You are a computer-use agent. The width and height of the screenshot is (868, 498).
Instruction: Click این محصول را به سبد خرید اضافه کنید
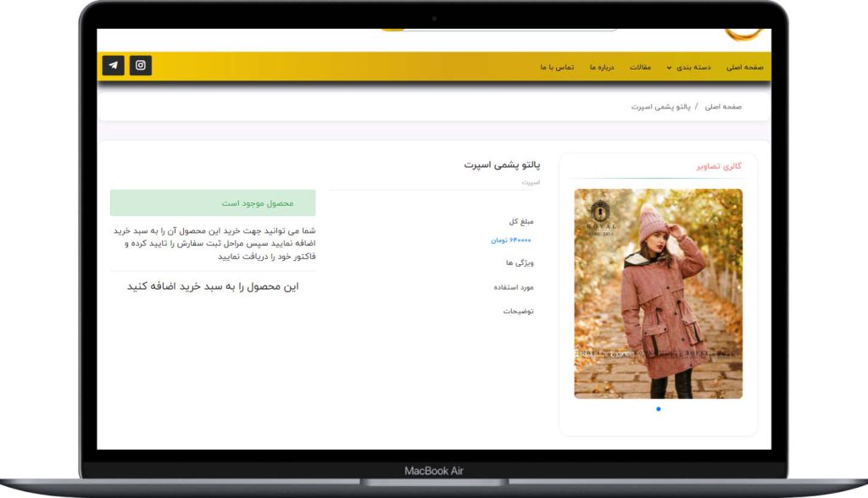tap(213, 286)
